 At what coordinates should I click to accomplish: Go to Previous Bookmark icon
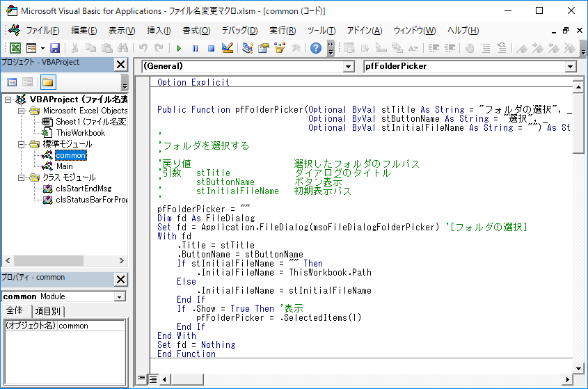point(554,48)
